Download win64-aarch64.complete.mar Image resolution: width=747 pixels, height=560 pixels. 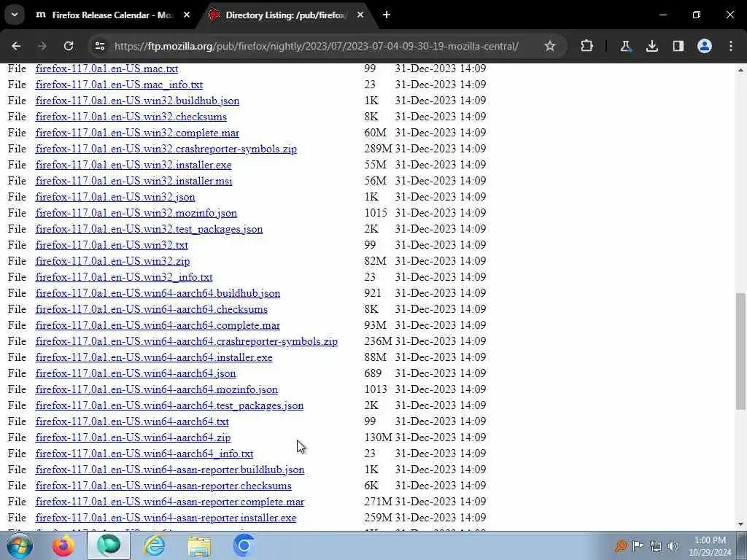pos(158,326)
